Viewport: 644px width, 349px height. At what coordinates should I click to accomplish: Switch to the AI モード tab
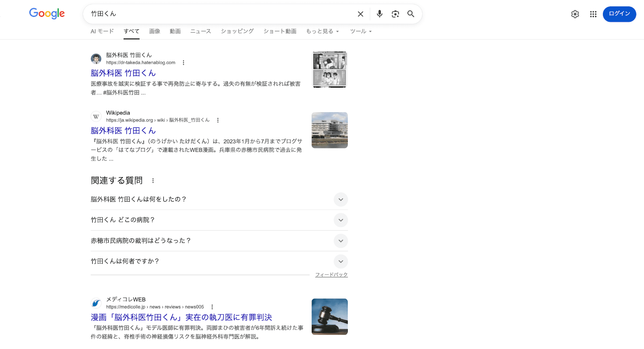tap(102, 31)
